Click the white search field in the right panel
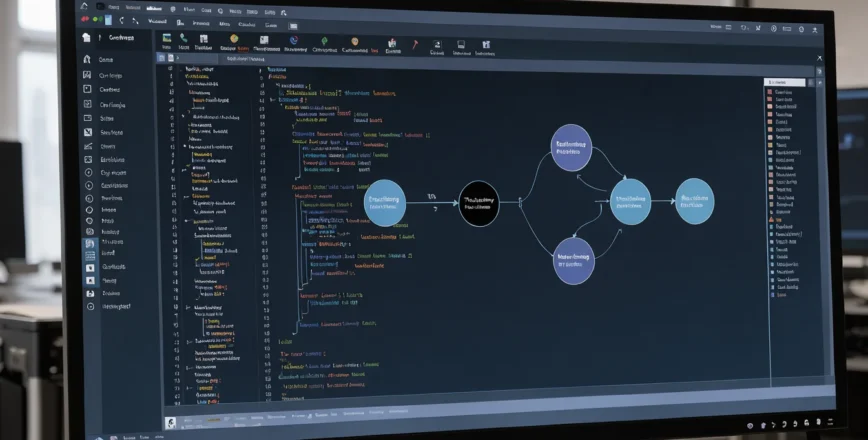The width and height of the screenshot is (868, 440). [784, 82]
